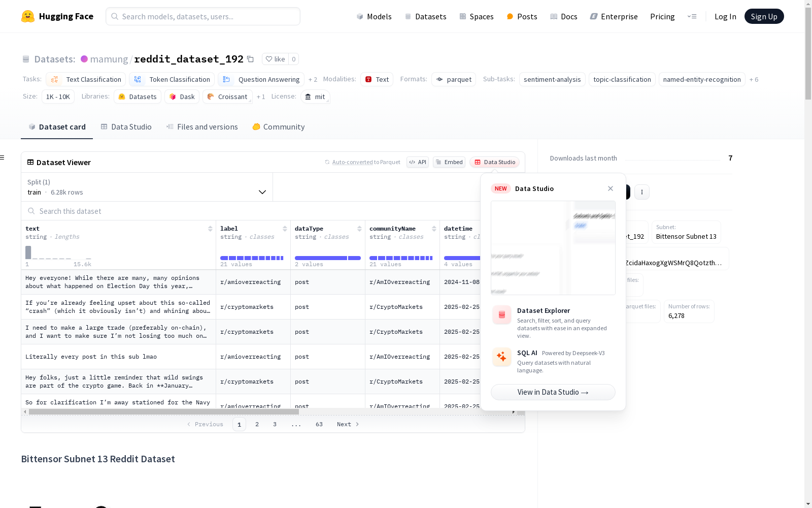This screenshot has width=812, height=508.
Task: Open Pricing in the top navigation
Action: pyautogui.click(x=662, y=16)
